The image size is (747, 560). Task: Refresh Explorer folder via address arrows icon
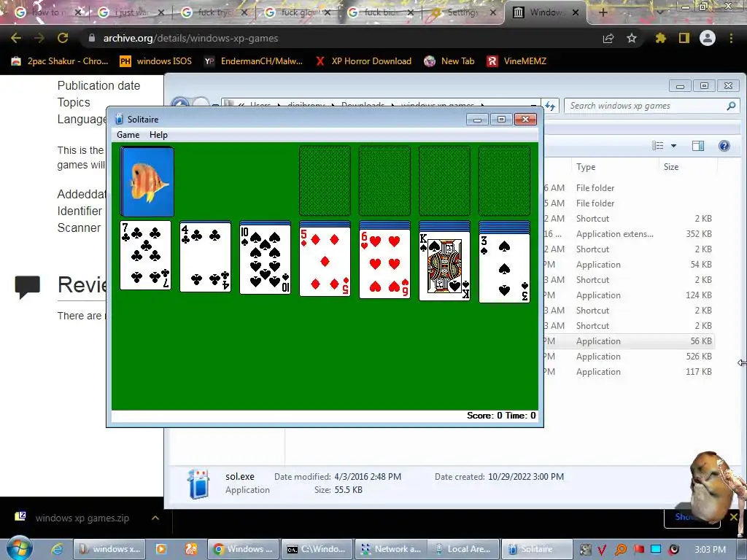pyautogui.click(x=550, y=106)
